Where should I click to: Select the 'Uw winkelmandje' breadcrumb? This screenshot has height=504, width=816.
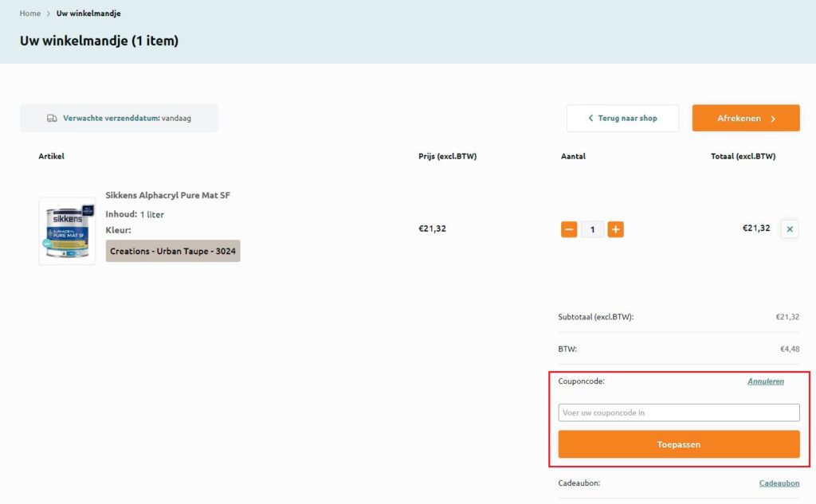pos(88,14)
